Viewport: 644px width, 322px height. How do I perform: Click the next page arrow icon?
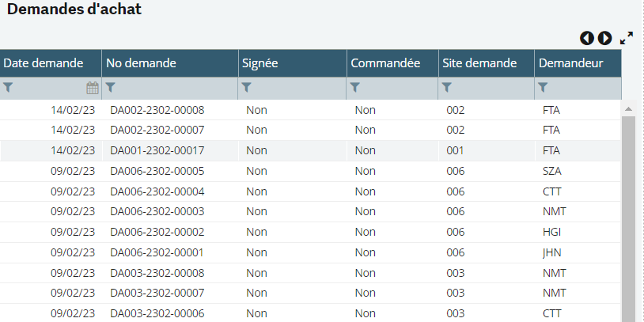604,38
